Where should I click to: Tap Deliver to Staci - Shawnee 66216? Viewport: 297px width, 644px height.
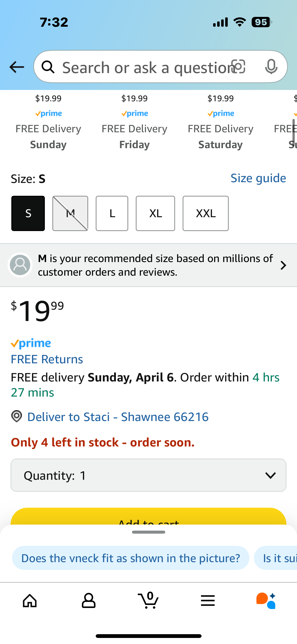click(118, 417)
